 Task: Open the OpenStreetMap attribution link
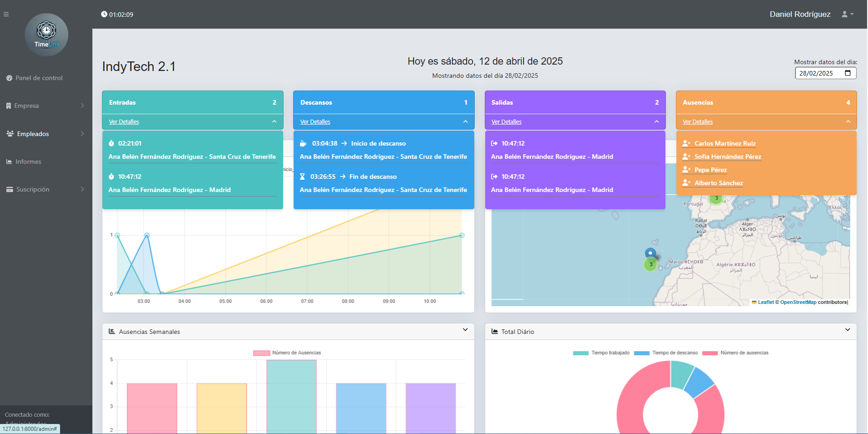[x=798, y=302]
